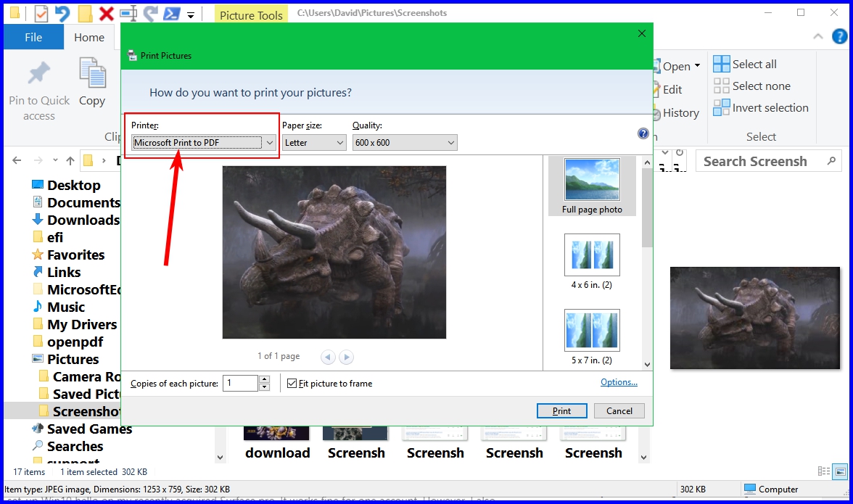Image resolution: width=853 pixels, height=504 pixels.
Task: Select the Full page photo layout
Action: 592,186
